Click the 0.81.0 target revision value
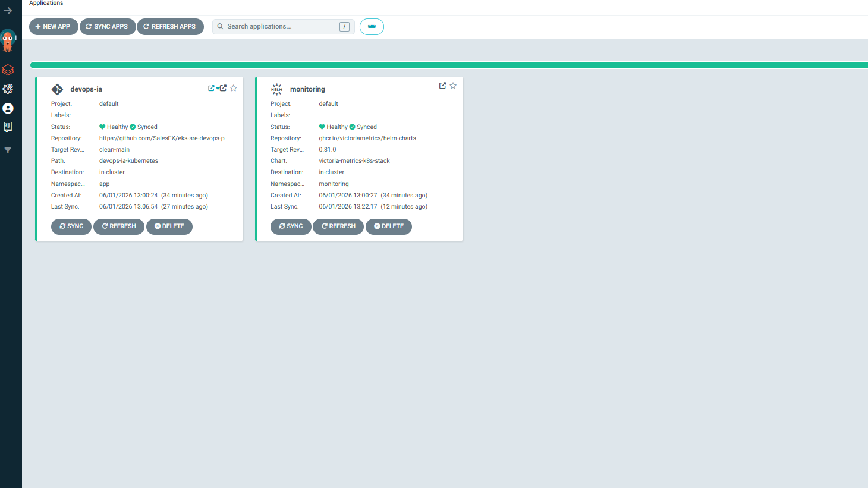Screen dimensions: 868x488 tap(328, 150)
